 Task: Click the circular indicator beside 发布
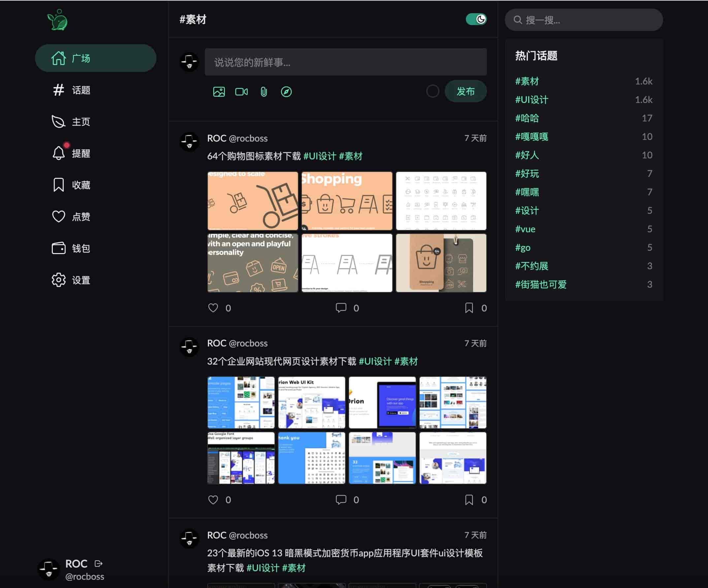(x=433, y=91)
